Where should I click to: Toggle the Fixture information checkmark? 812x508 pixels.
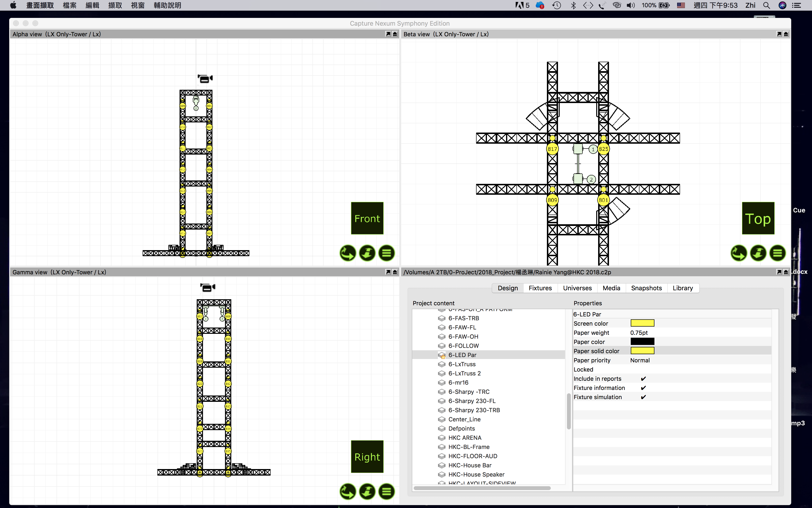[x=643, y=388]
